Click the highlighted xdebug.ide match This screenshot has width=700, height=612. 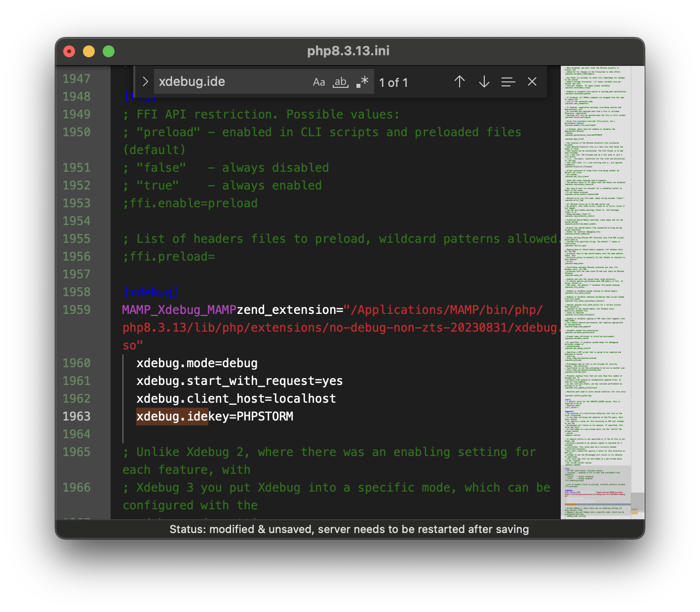[x=172, y=417]
